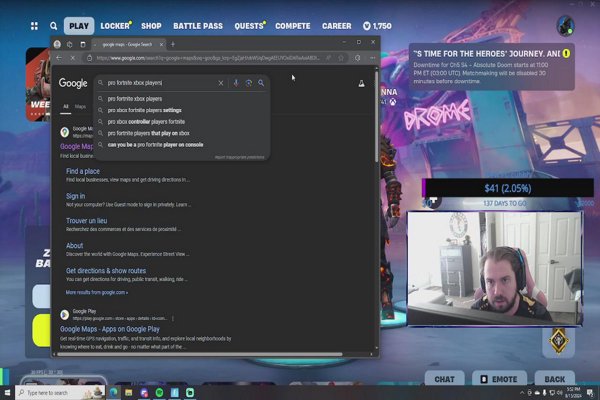This screenshot has width=600, height=400.
Task: Choose suggestion 'pro xbox fortnite players settings'
Action: tap(182, 110)
